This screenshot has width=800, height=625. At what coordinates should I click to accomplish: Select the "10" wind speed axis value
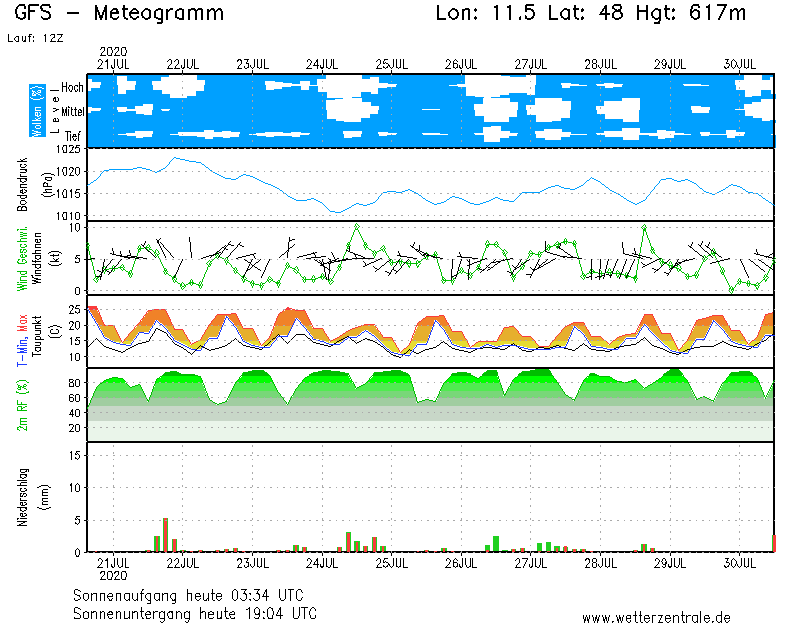pos(75,228)
